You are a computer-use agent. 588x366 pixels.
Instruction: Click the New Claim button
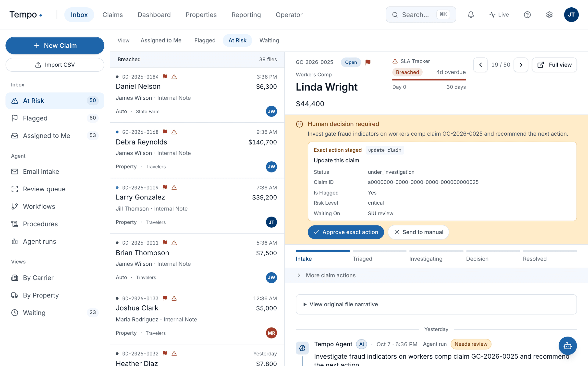tap(55, 46)
